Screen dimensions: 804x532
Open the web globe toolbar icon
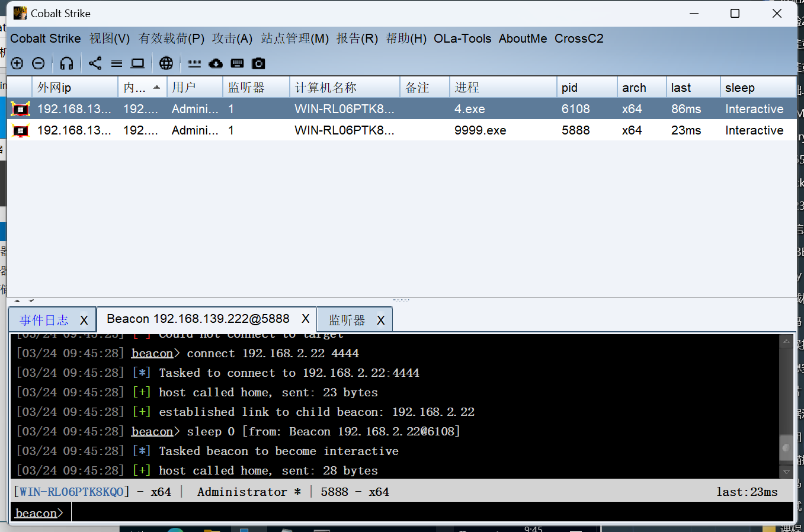click(166, 63)
